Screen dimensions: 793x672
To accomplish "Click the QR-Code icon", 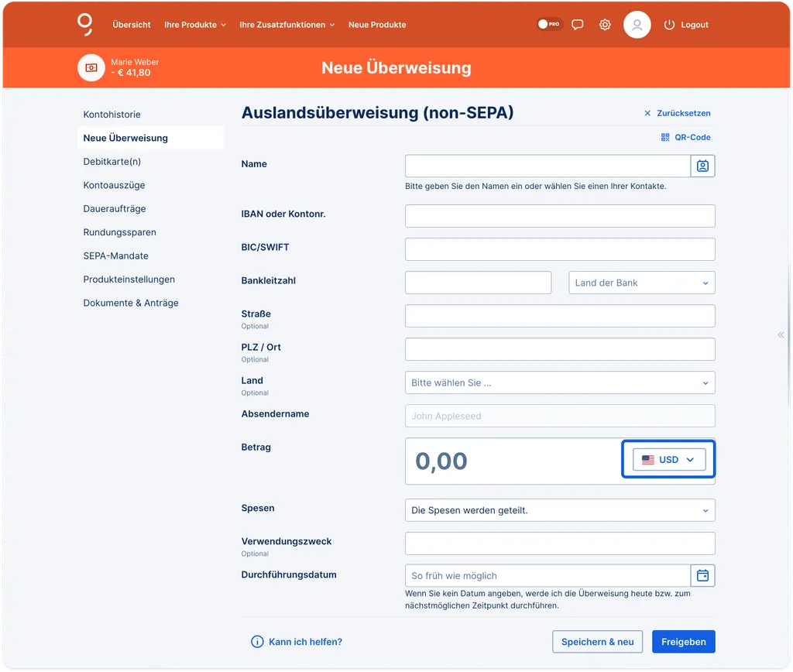I will [x=665, y=137].
